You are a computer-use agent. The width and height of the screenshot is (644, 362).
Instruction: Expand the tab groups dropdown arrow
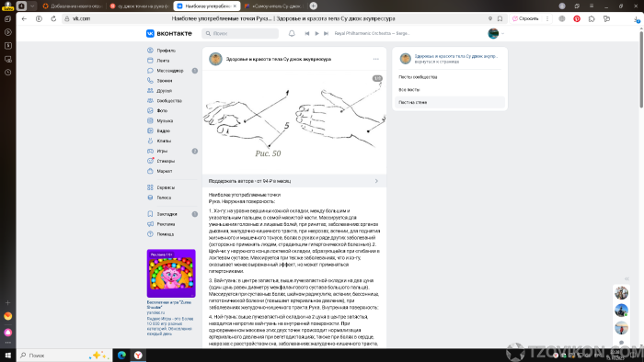click(x=32, y=6)
